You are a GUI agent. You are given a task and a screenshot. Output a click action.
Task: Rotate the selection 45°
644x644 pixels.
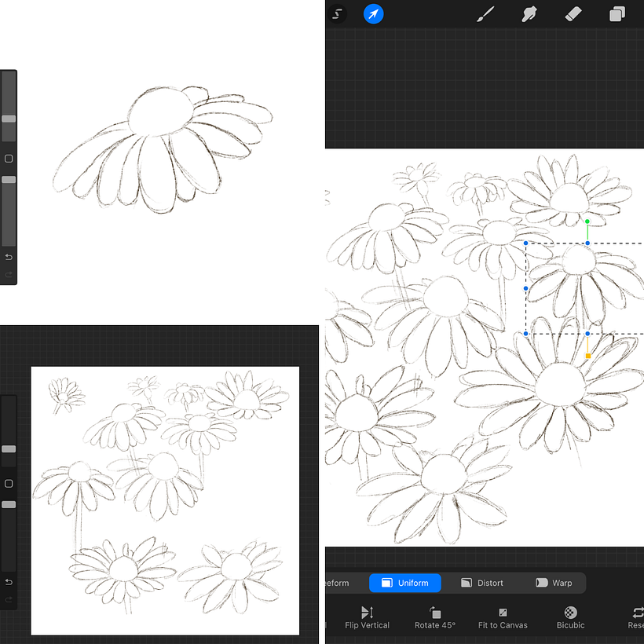(x=435, y=617)
